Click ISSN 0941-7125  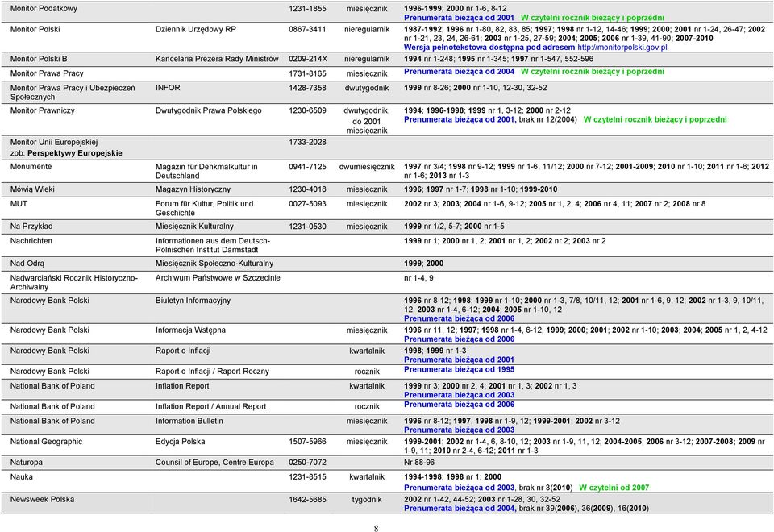click(x=307, y=166)
